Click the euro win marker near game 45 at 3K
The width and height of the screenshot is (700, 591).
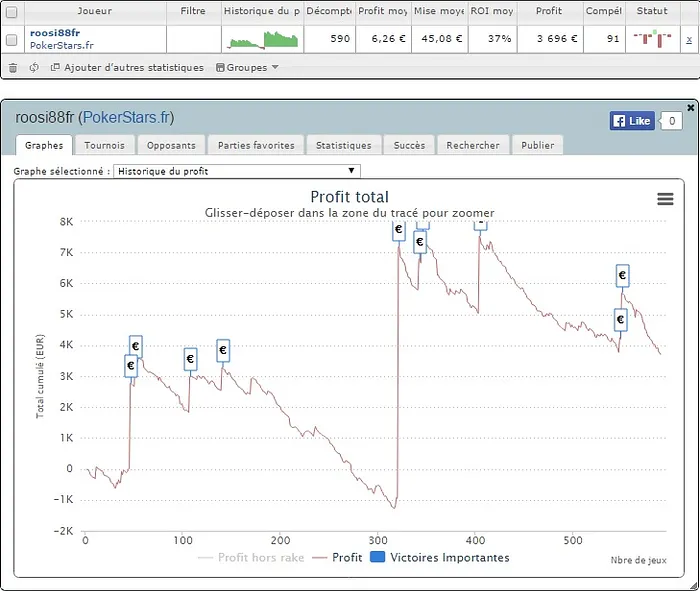point(131,366)
